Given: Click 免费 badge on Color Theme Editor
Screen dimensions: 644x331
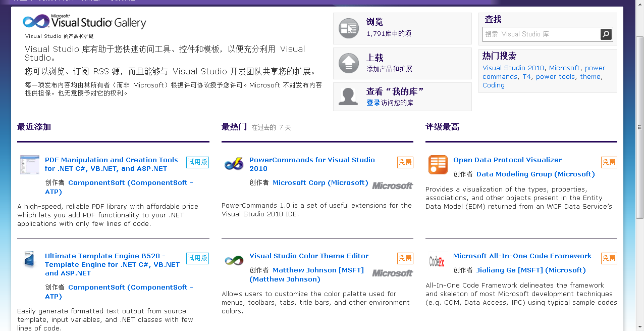Looking at the screenshot, I should coord(405,258).
